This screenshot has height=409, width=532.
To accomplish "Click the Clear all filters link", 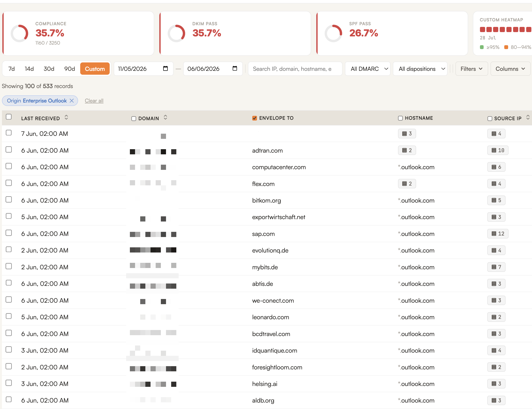I will [x=94, y=101].
